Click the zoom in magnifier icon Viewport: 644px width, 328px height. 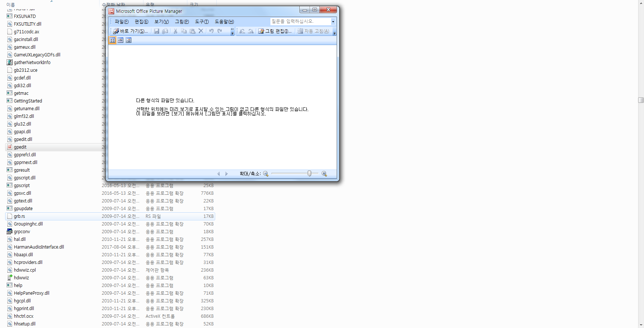[x=324, y=174]
